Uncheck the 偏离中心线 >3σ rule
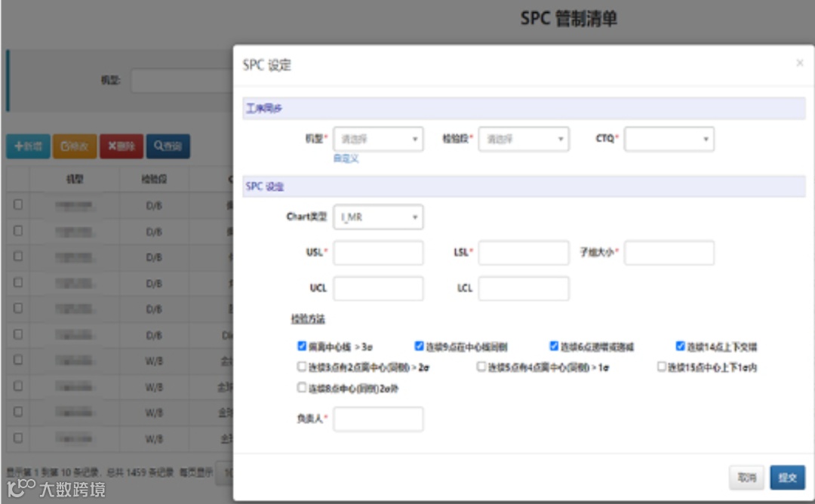 click(x=301, y=346)
